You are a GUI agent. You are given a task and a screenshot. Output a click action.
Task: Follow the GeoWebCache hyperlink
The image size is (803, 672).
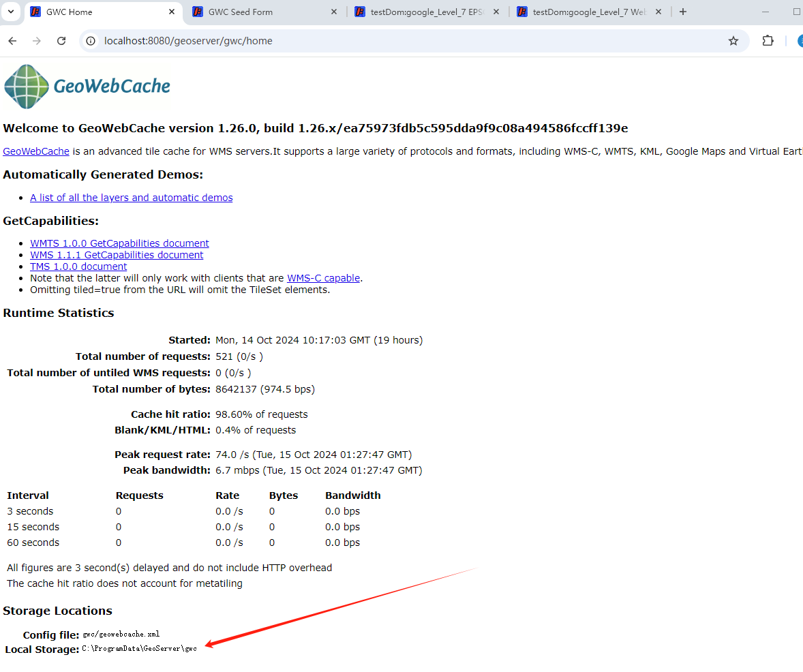pos(36,151)
